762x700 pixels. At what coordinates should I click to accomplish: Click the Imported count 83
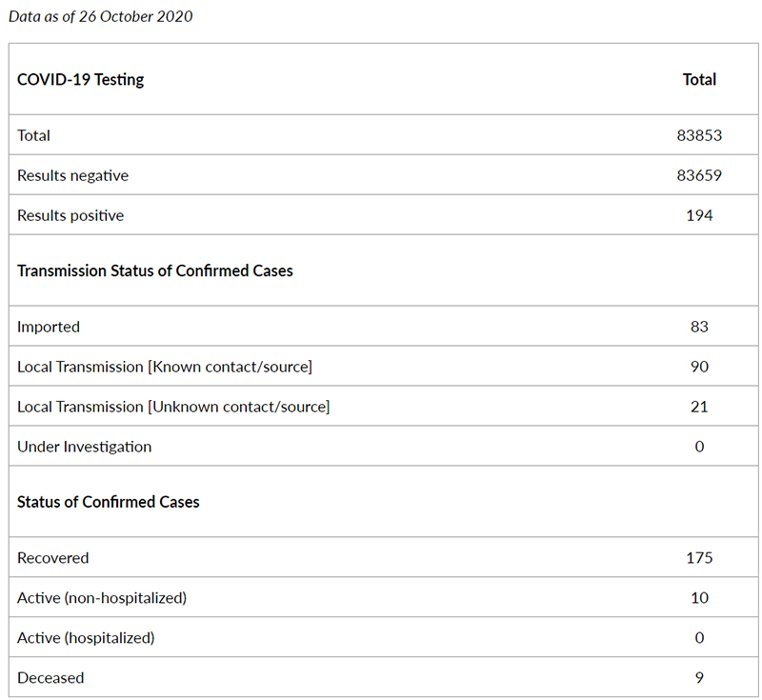click(x=699, y=327)
